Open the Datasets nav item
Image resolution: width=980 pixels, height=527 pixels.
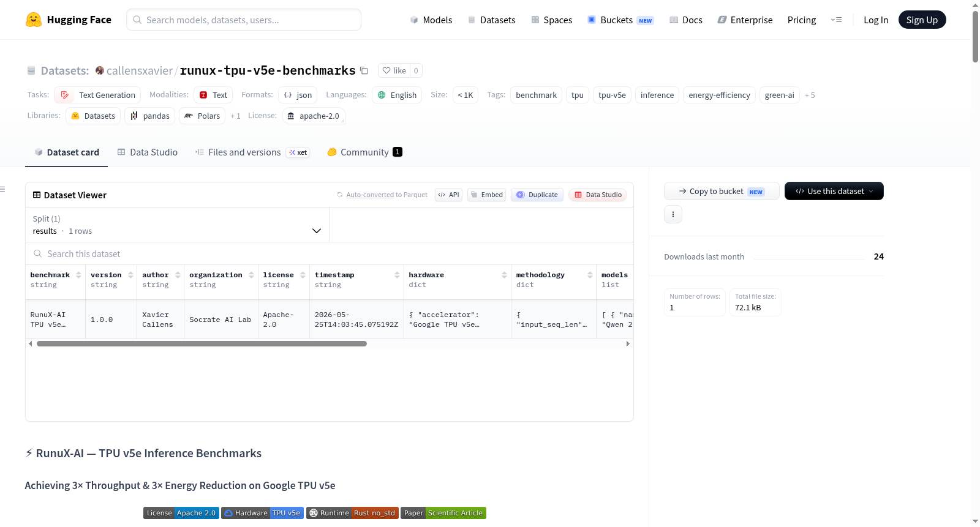[x=491, y=20]
